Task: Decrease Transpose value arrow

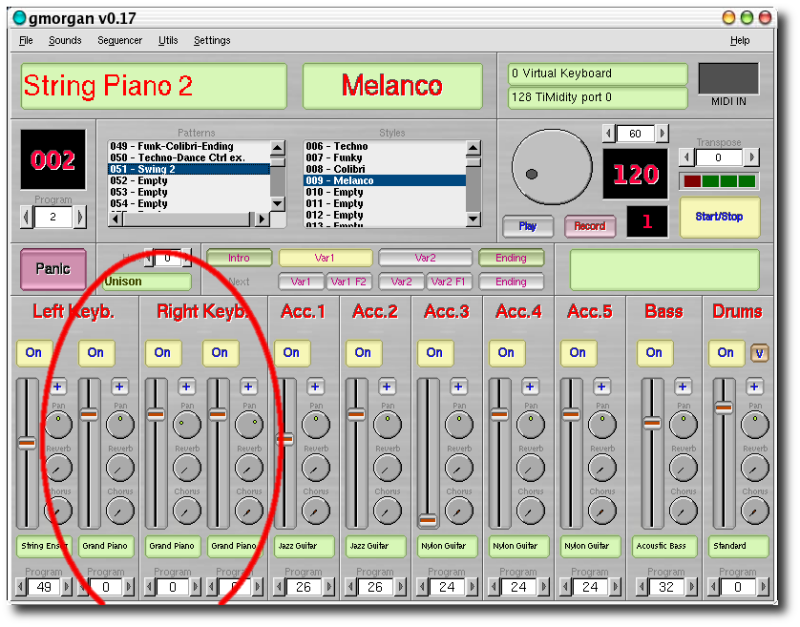Action: pos(687,157)
